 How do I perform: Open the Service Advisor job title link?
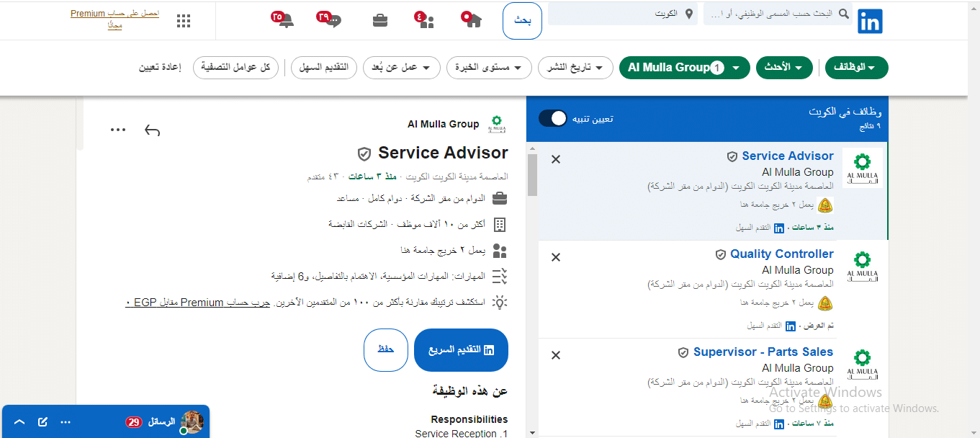pyautogui.click(x=788, y=156)
